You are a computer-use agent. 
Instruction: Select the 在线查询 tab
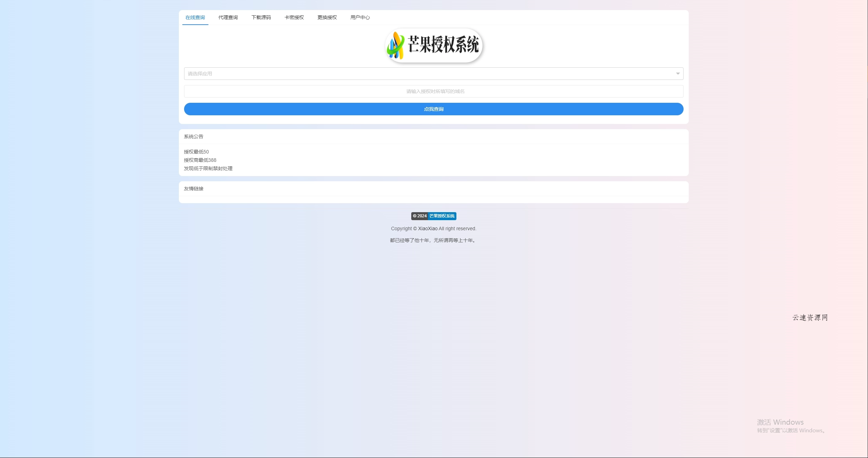pos(195,17)
